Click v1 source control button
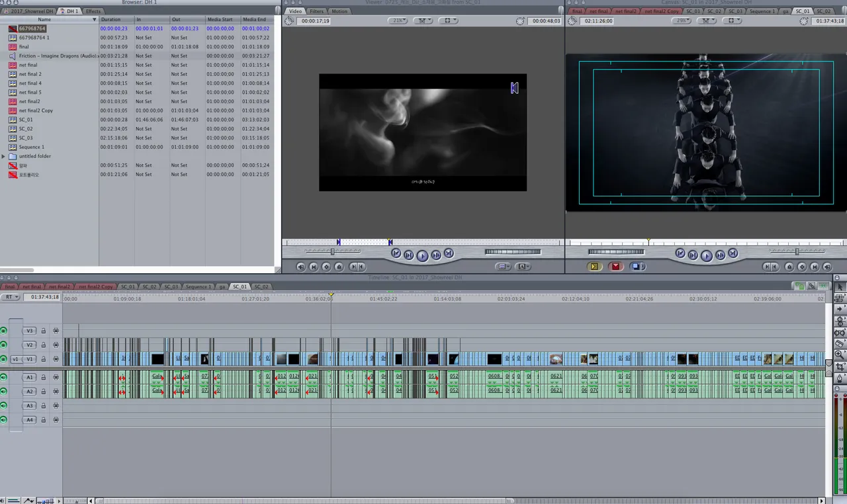 [x=15, y=359]
